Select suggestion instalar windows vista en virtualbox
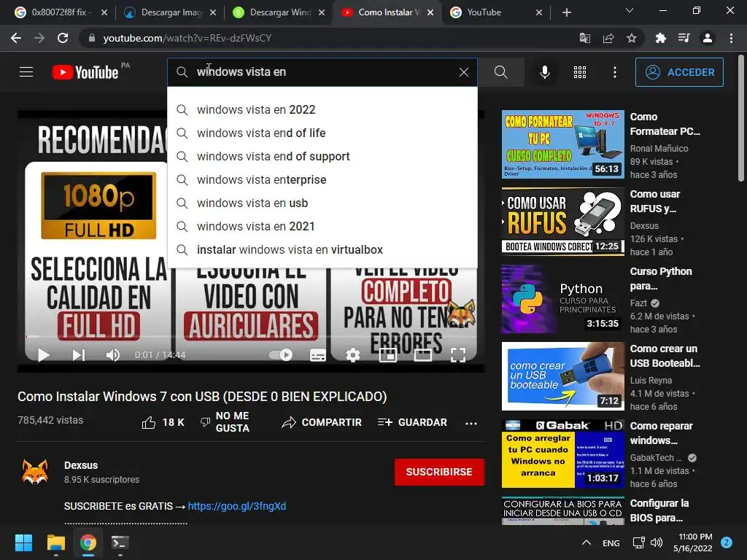The width and height of the screenshot is (747, 560). 322,249
